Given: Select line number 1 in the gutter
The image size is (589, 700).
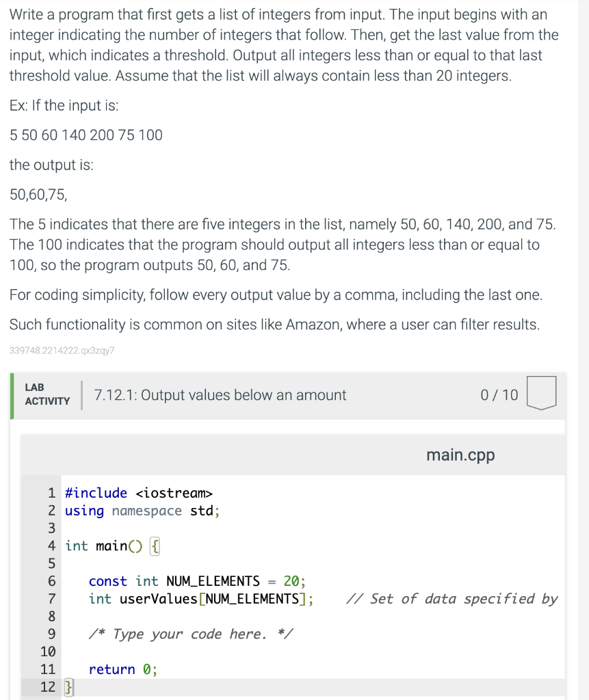Looking at the screenshot, I should [51, 492].
